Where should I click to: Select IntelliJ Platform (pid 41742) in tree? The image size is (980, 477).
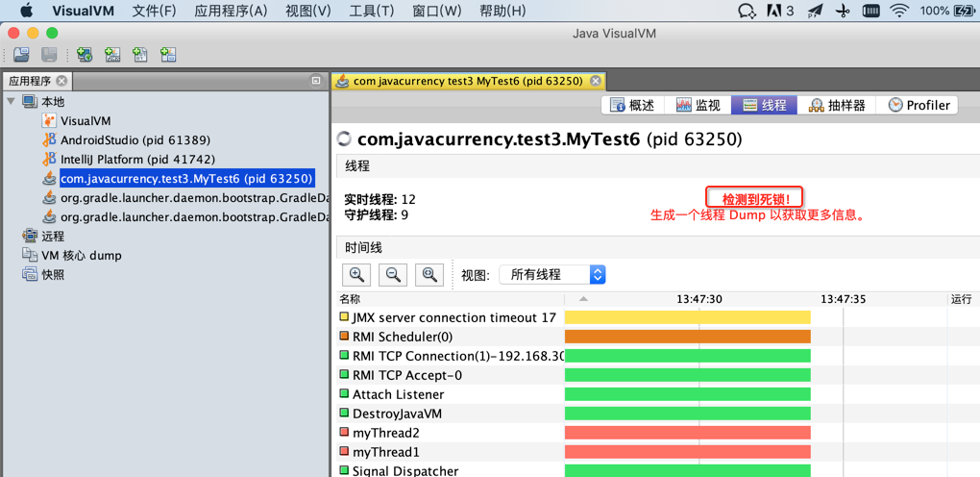click(137, 159)
